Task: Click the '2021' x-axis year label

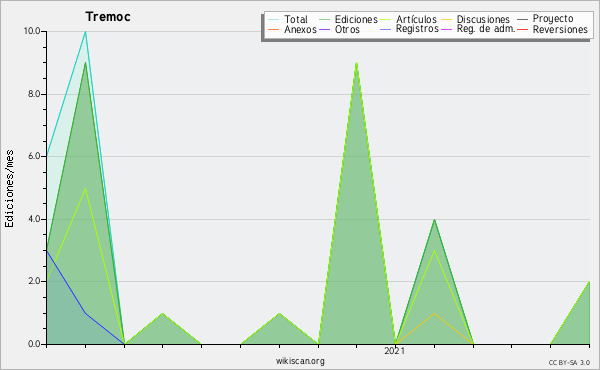Action: pyautogui.click(x=395, y=351)
